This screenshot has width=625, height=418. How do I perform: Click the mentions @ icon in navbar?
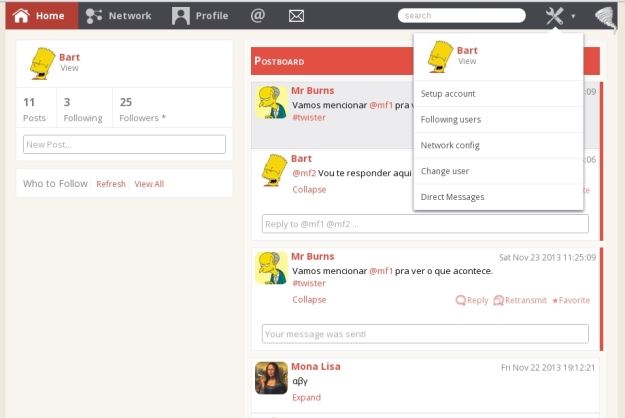[257, 16]
